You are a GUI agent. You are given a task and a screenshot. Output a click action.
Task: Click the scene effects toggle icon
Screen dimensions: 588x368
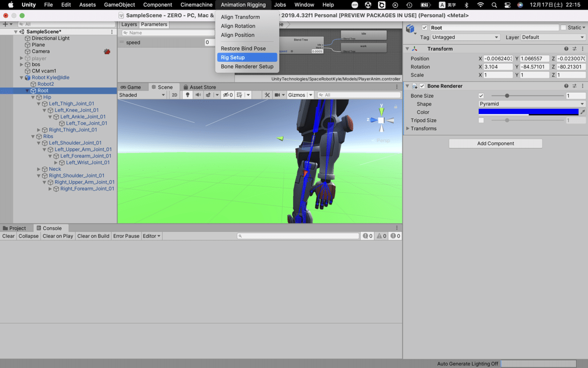click(x=208, y=95)
